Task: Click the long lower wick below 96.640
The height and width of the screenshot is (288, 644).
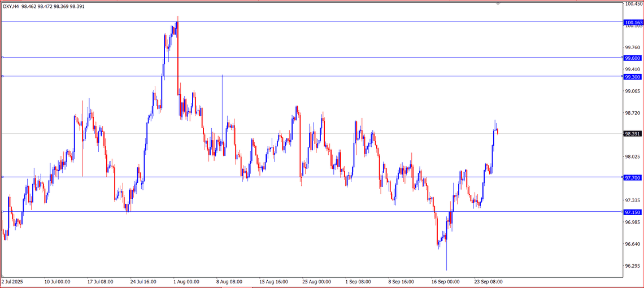Action: point(446,257)
